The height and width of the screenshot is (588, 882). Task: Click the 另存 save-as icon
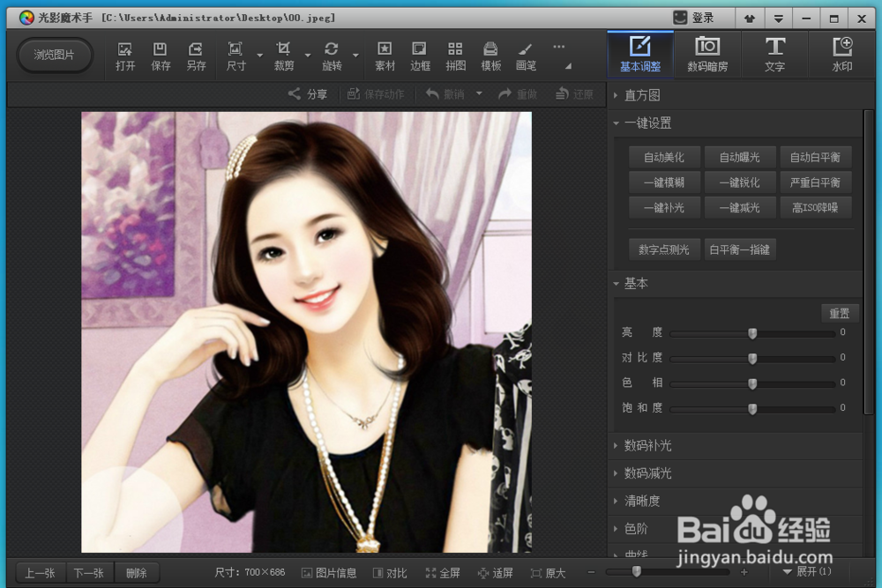coord(196,56)
